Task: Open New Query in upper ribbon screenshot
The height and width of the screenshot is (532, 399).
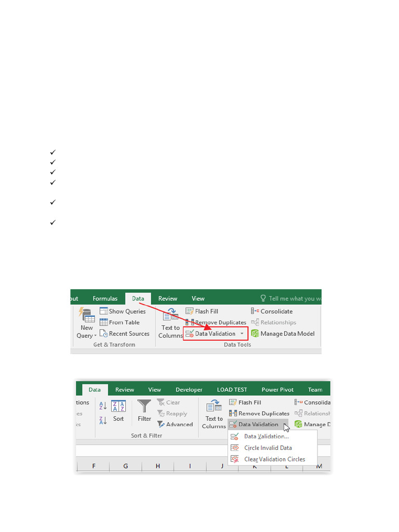Action: pyautogui.click(x=87, y=323)
